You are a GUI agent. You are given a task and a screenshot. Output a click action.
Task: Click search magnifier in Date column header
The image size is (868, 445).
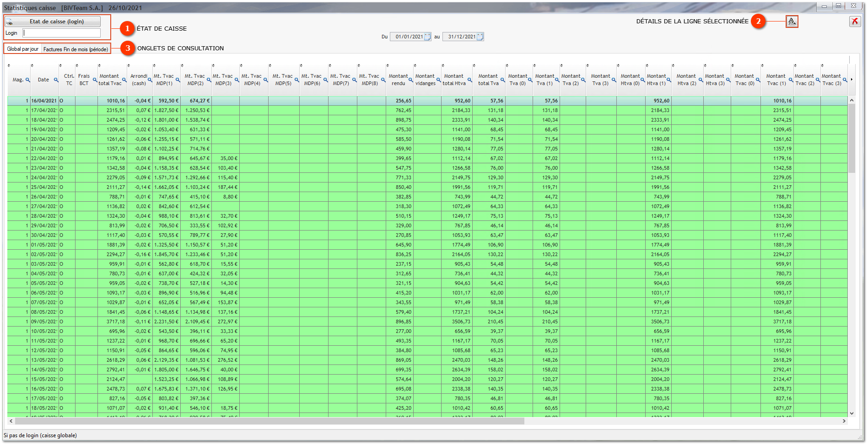coord(56,80)
